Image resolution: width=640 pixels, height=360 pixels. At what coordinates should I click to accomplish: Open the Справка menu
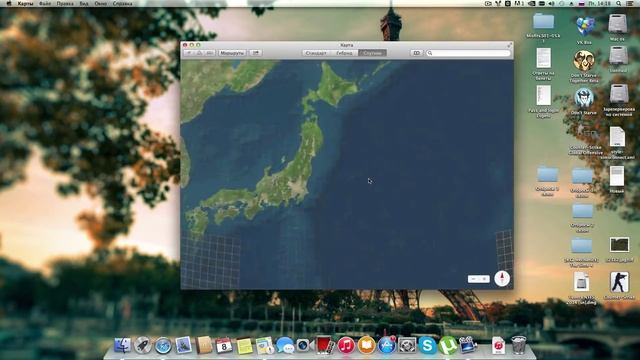click(122, 3)
